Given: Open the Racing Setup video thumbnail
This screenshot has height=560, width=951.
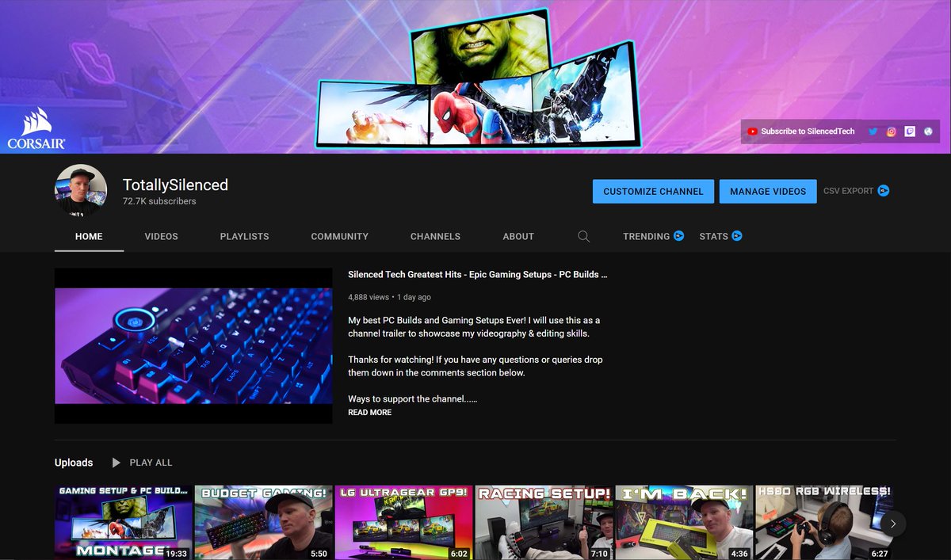Looking at the screenshot, I should (x=544, y=523).
